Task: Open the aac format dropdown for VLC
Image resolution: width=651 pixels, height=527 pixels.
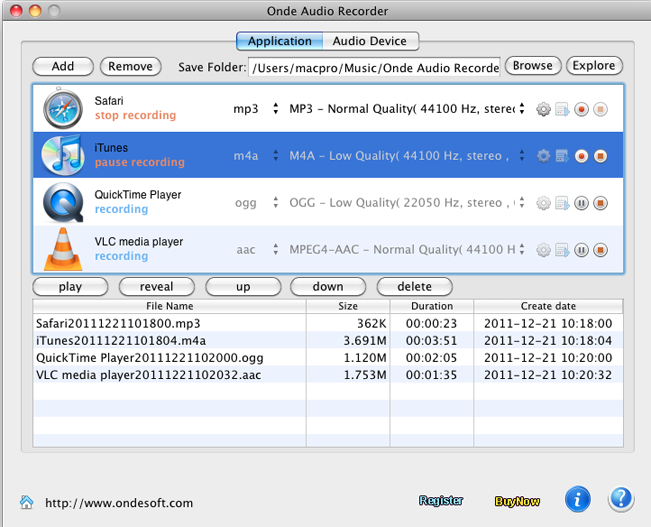Action: pyautogui.click(x=255, y=250)
